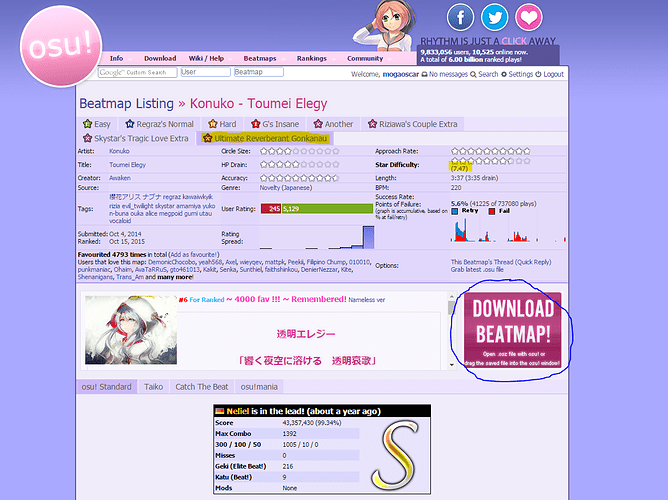Click Skystar's Tragic Love Extra star icon
668x500 pixels.
pos(88,138)
